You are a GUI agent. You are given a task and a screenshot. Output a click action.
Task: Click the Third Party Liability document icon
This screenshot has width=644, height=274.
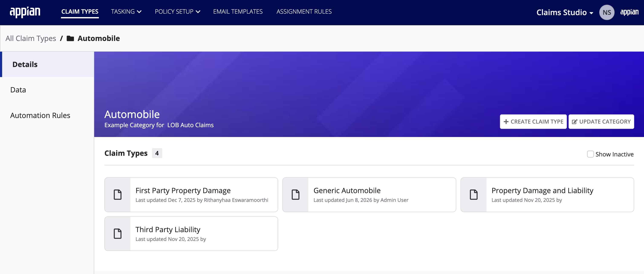117,233
